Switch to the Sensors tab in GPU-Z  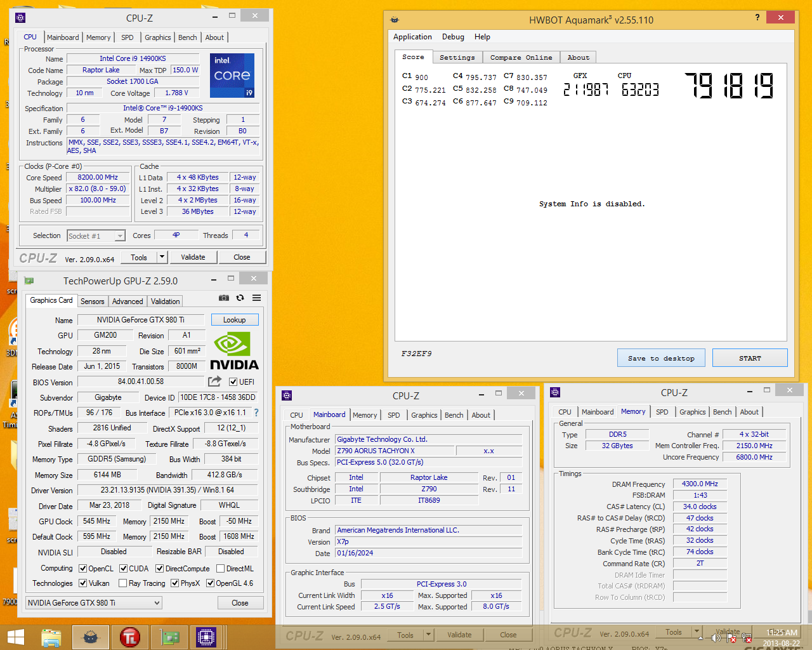point(92,302)
